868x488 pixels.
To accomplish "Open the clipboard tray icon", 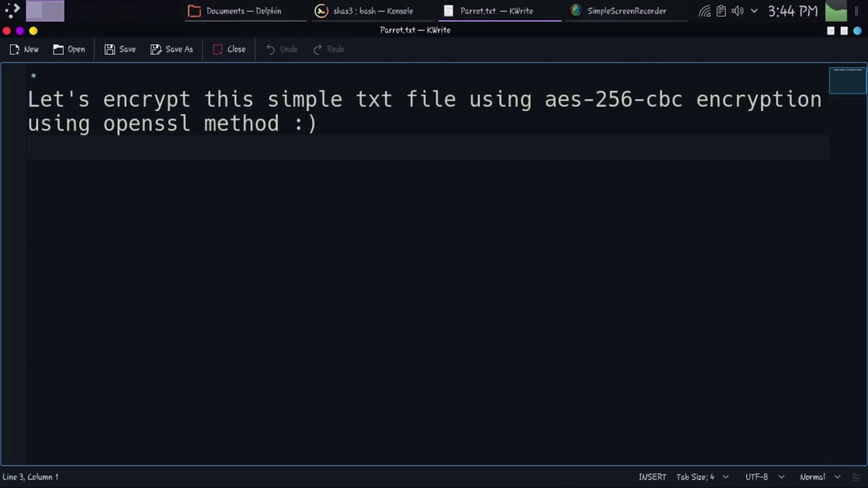I will 721,11.
